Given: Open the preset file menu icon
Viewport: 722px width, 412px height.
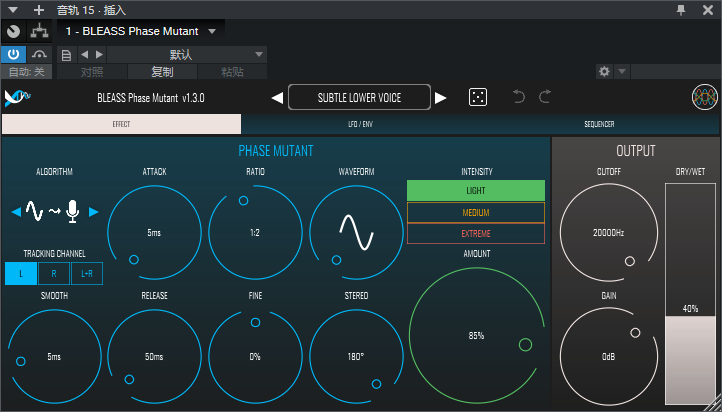Looking at the screenshot, I should [x=66, y=55].
